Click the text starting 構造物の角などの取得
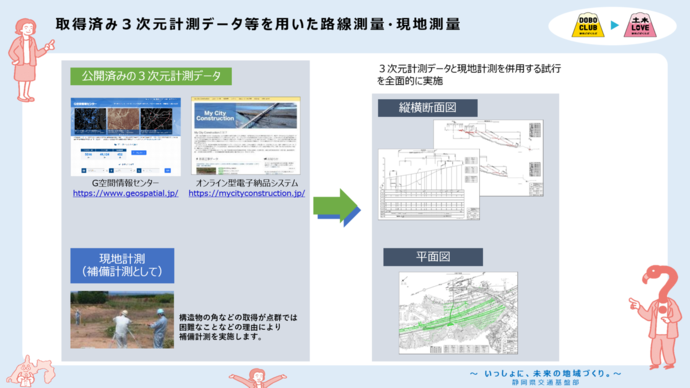Image resolution: width=690 pixels, height=388 pixels. tap(238, 327)
